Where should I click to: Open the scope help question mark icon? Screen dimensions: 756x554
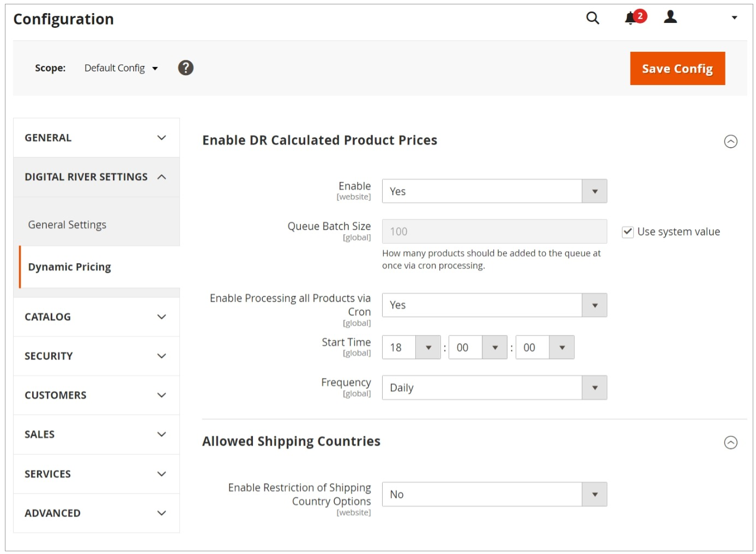(186, 68)
